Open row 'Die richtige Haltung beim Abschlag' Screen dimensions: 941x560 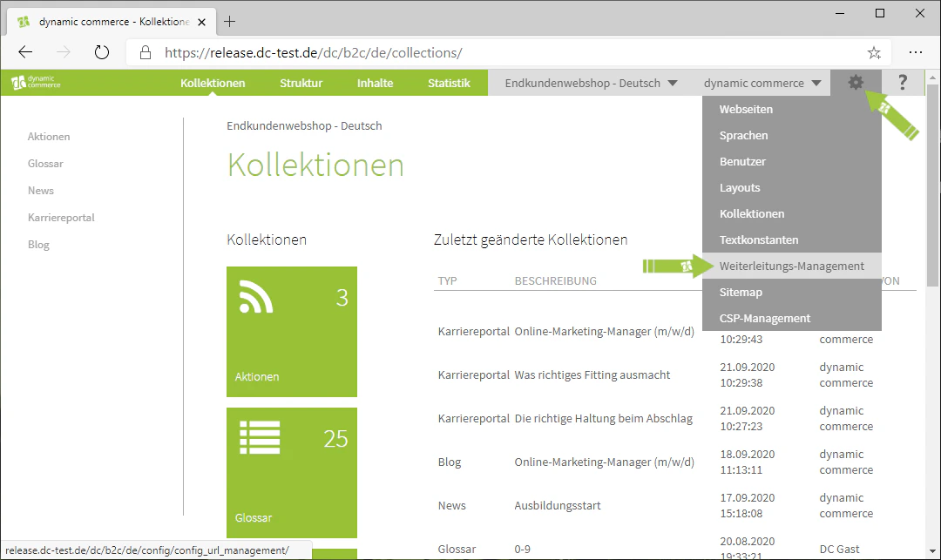pyautogui.click(x=603, y=419)
